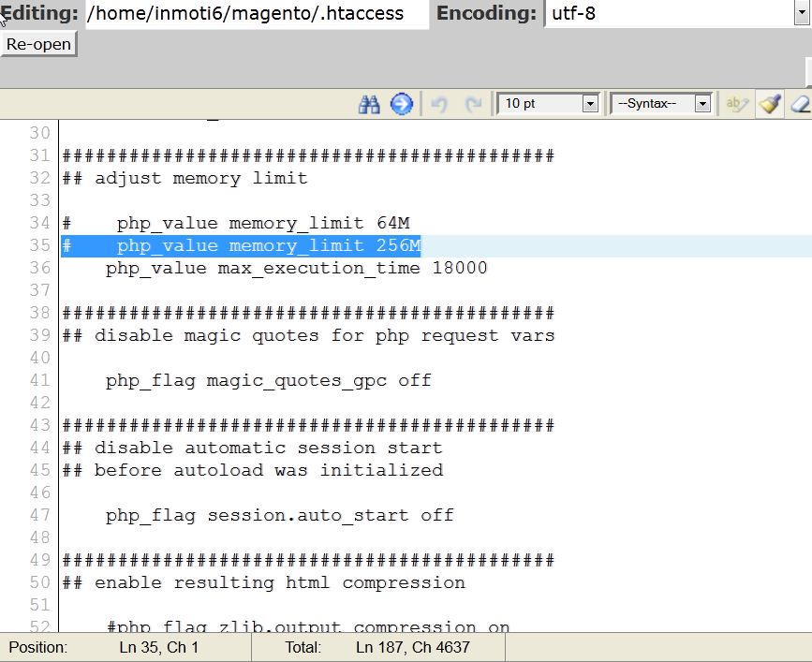Click the eraser icon in toolbar

click(801, 104)
